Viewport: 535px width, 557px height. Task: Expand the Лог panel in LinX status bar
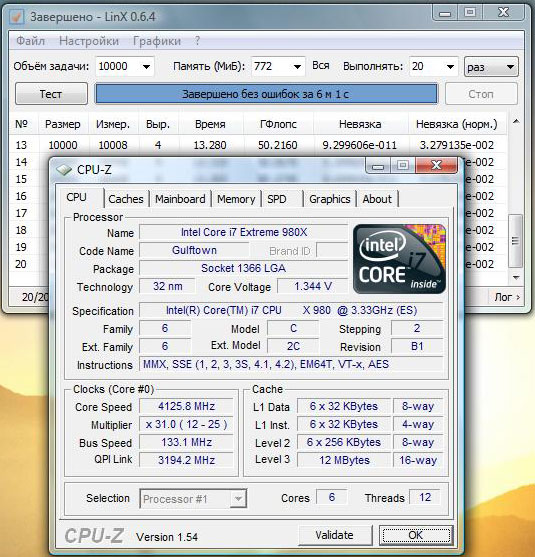click(508, 297)
